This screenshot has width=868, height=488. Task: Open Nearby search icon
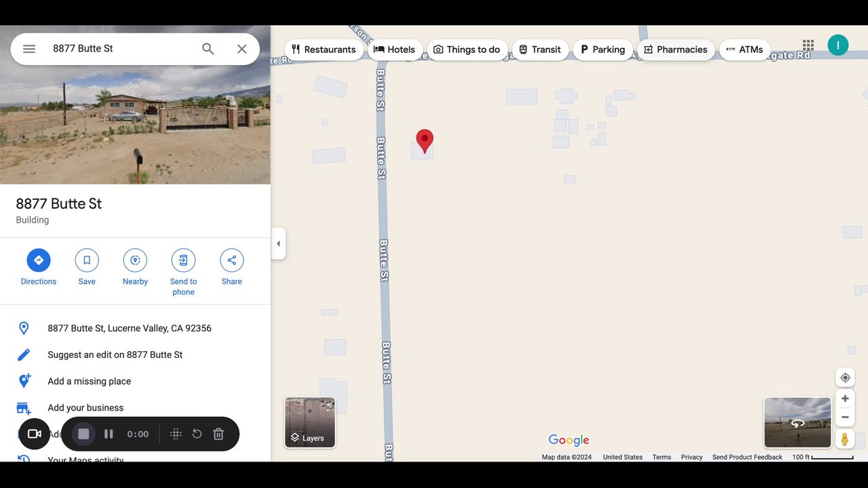[x=135, y=260]
